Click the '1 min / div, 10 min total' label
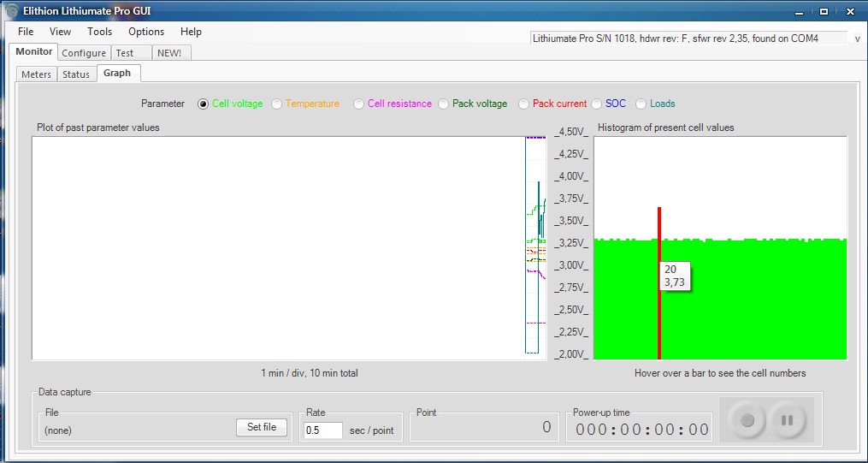This screenshot has height=463, width=868. point(310,373)
